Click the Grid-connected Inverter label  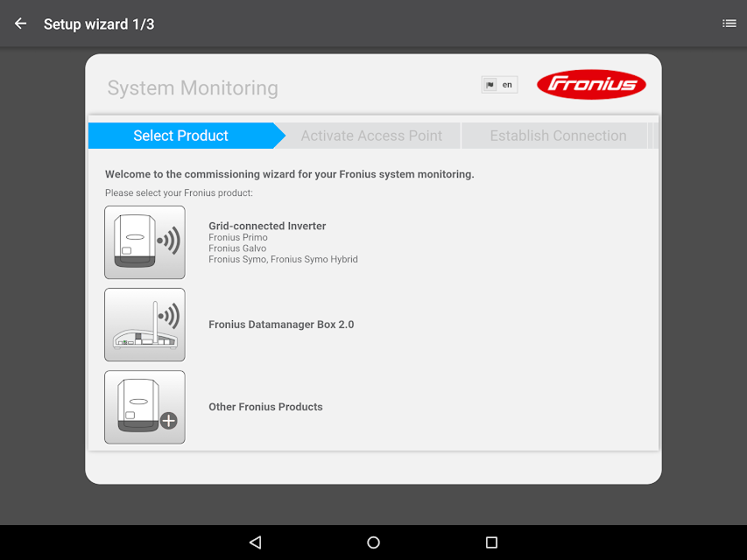tap(267, 226)
